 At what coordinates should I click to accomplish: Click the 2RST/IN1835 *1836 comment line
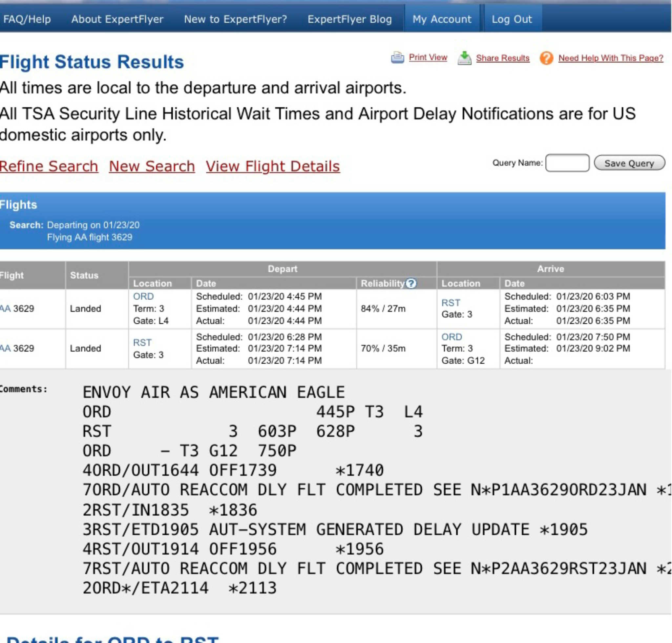[x=170, y=510]
